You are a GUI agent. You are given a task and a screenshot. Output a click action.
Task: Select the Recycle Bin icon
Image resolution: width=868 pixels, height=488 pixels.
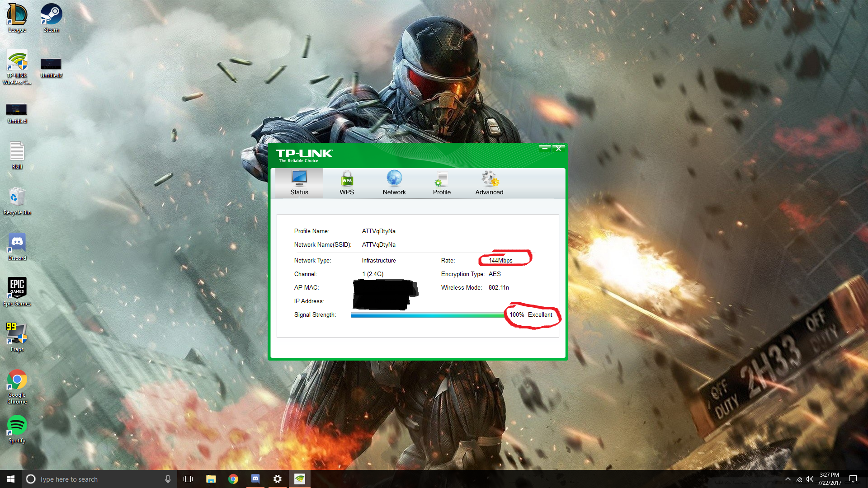tap(17, 201)
